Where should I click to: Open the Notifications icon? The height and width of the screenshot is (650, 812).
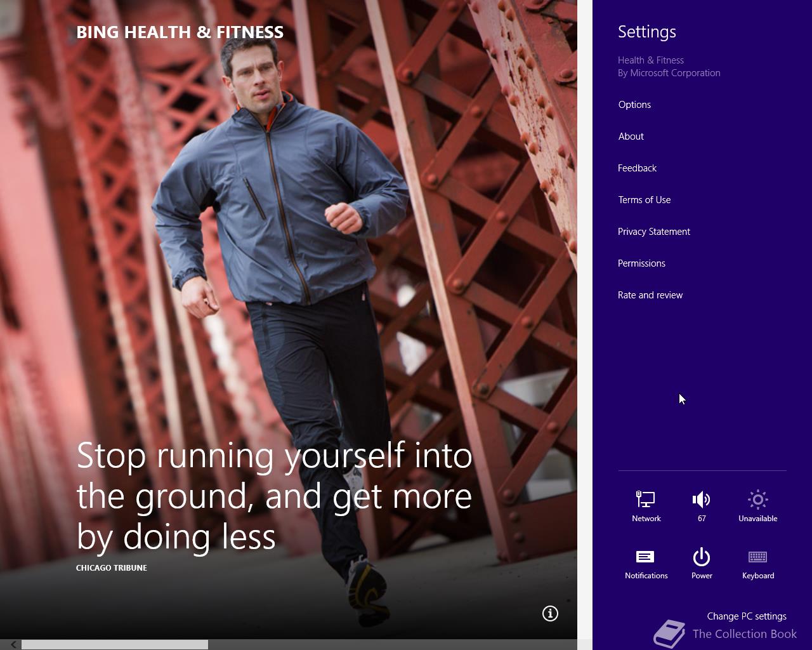[646, 563]
